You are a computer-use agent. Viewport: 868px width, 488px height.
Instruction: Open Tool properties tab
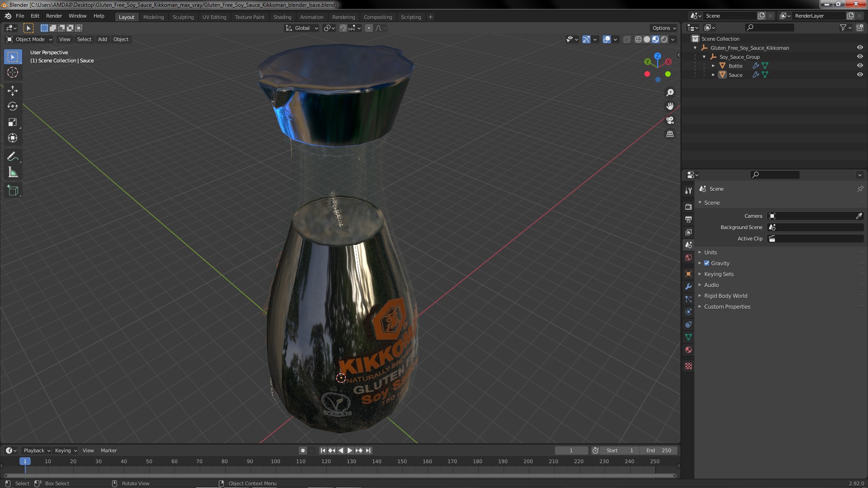(688, 191)
